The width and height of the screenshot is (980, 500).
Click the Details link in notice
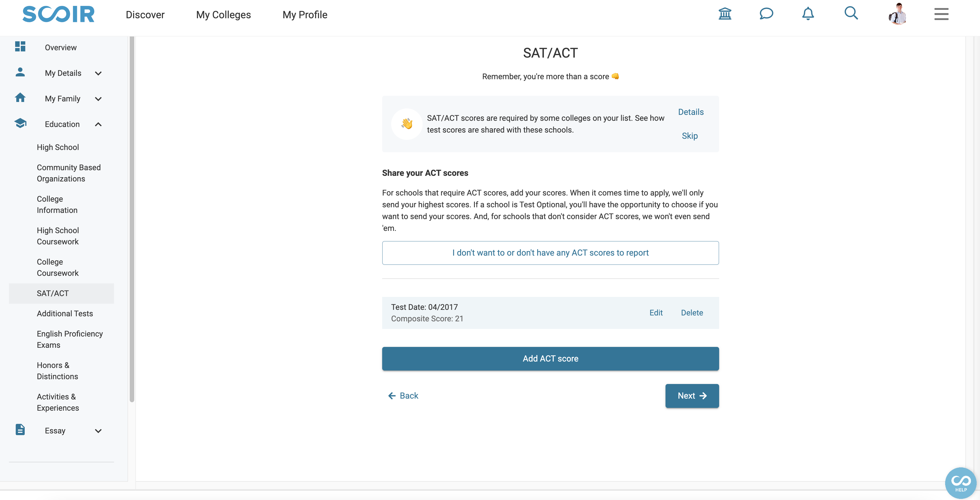tap(690, 112)
